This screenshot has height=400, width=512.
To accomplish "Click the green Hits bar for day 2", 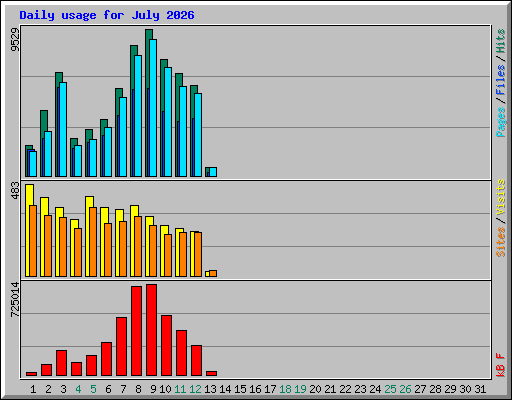I will click(44, 121).
